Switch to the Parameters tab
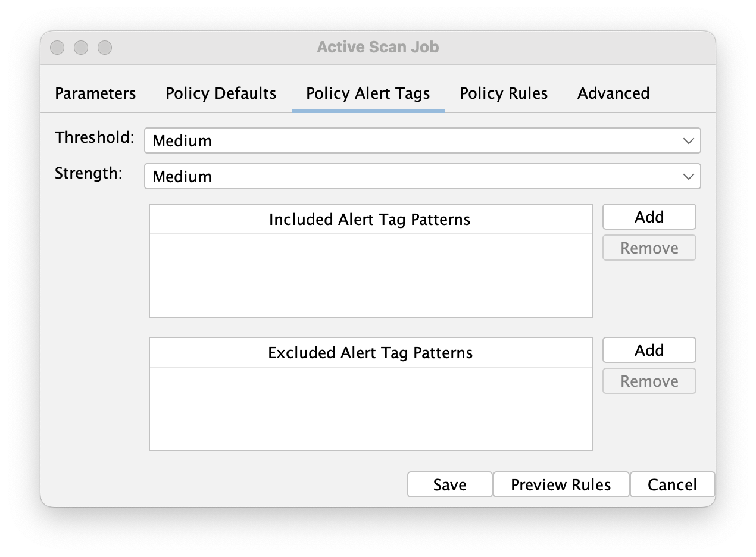This screenshot has height=557, width=756. 95,93
